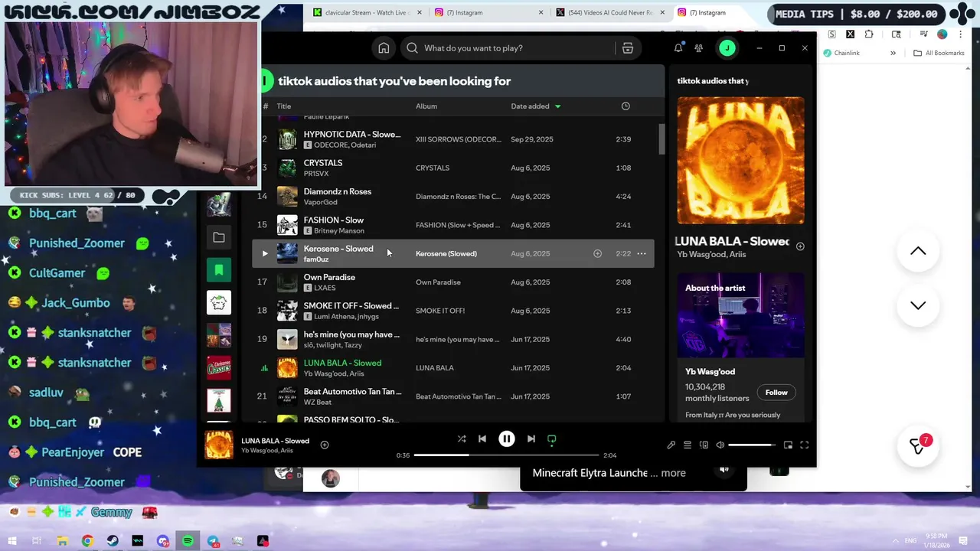Follow artist Yb Wasg'ood
The image size is (980, 551).
(x=776, y=393)
